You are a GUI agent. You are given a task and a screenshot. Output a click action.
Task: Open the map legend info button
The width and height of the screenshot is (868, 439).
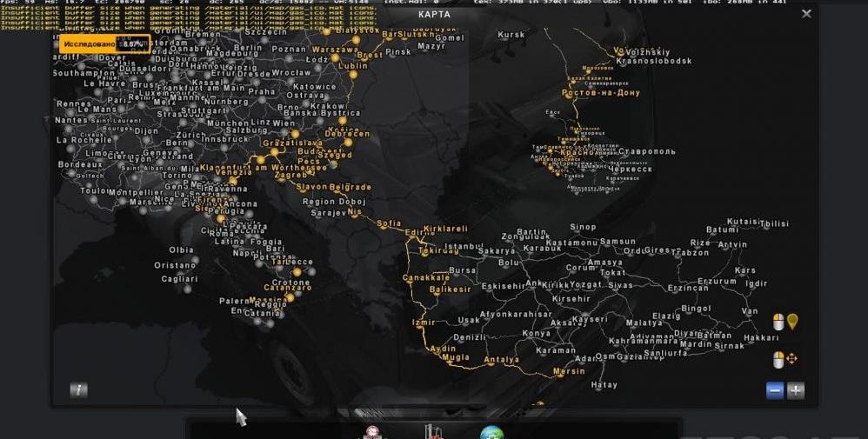[x=79, y=390]
